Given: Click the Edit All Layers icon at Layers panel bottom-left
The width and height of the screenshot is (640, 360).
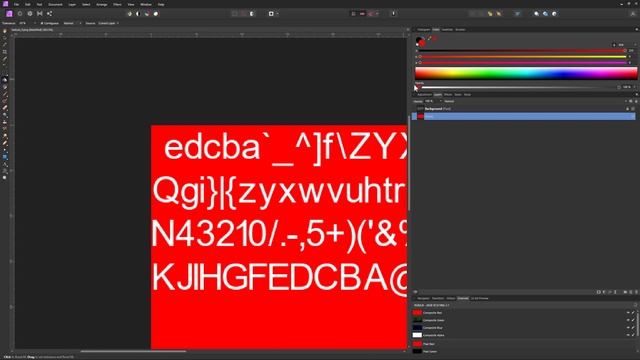Looking at the screenshot, I should (x=416, y=292).
